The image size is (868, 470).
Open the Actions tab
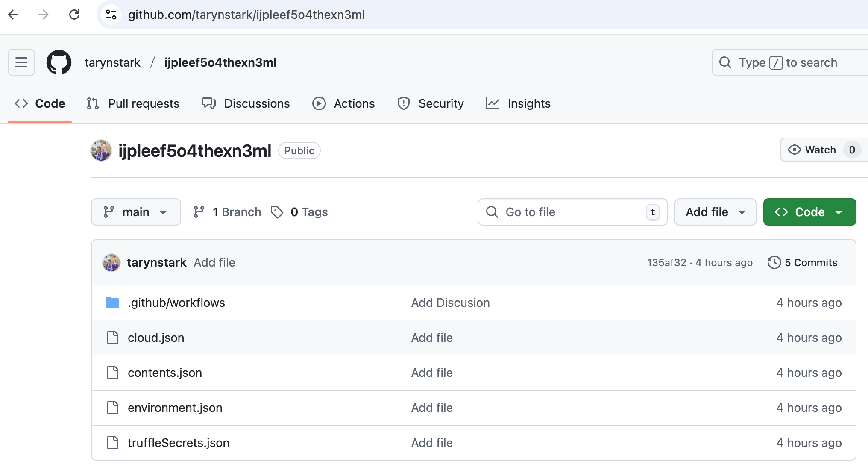(344, 103)
